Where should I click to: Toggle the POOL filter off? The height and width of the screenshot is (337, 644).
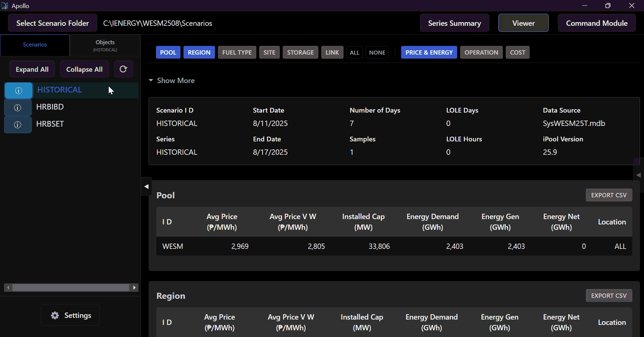click(x=168, y=52)
